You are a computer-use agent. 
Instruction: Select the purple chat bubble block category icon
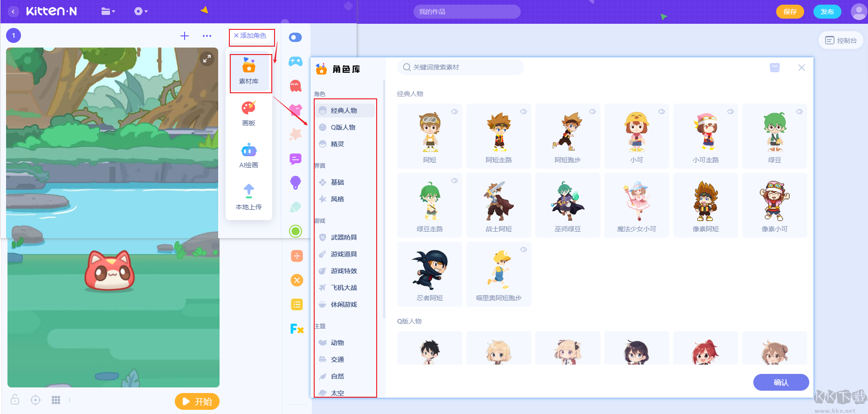point(296,159)
